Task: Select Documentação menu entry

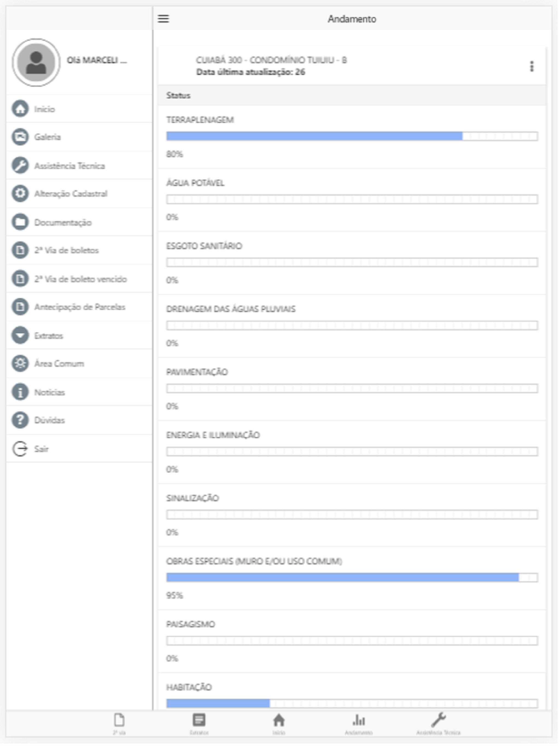Action: coord(79,222)
